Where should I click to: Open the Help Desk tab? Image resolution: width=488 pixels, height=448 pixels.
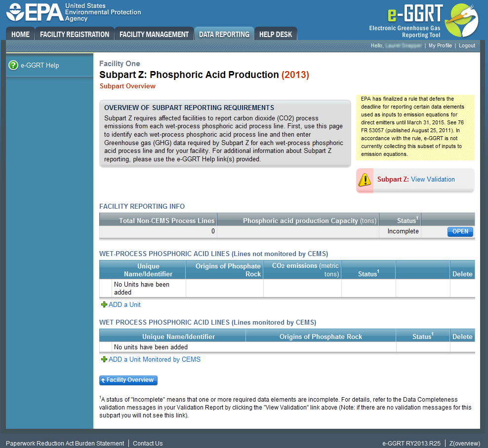click(276, 35)
